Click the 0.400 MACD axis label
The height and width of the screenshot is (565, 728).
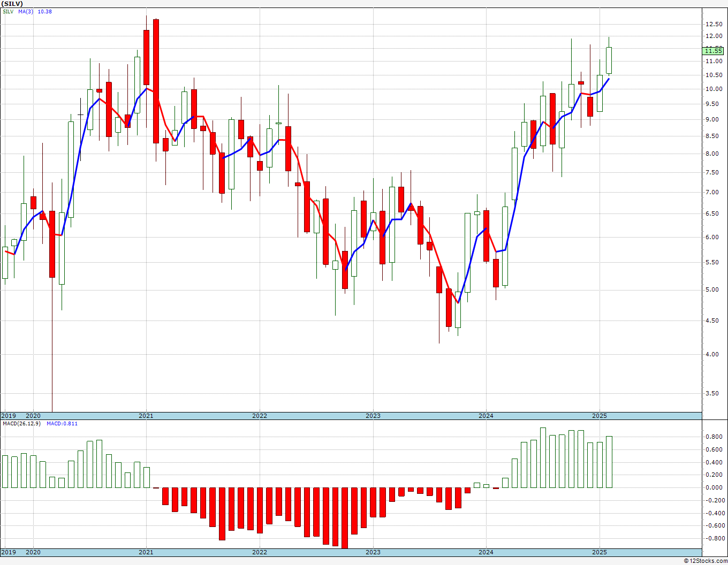point(714,462)
